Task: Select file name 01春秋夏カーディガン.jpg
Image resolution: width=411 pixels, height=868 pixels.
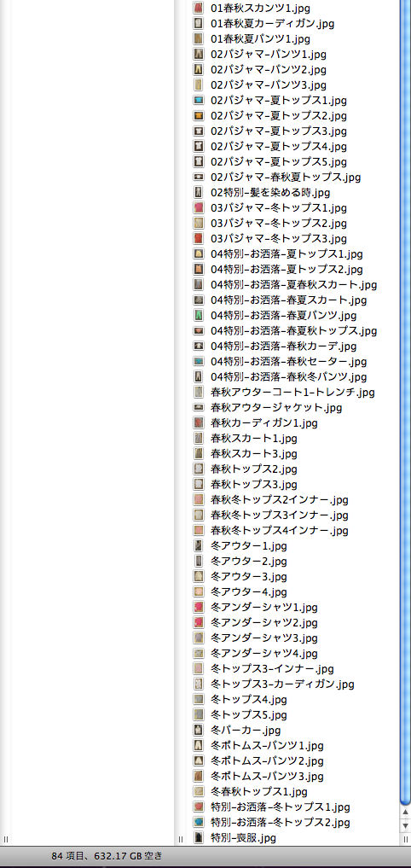Action: (x=272, y=24)
